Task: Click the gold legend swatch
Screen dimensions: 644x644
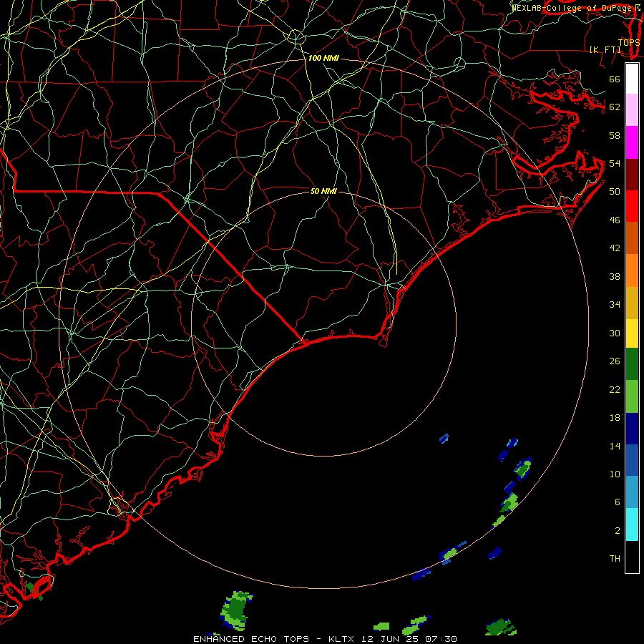Action: (632, 303)
